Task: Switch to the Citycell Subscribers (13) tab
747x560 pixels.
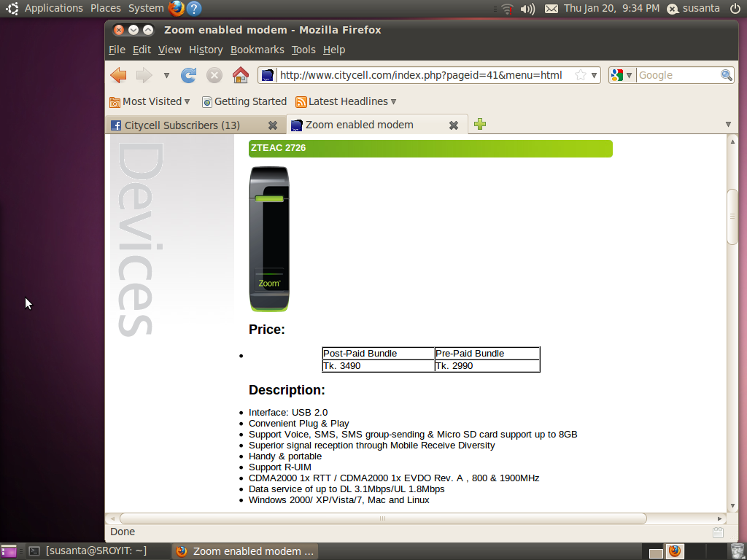Action: [x=196, y=125]
